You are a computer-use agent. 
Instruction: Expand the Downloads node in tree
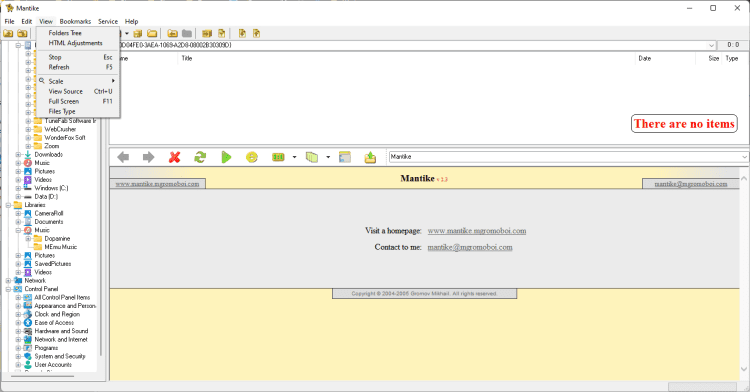18,154
